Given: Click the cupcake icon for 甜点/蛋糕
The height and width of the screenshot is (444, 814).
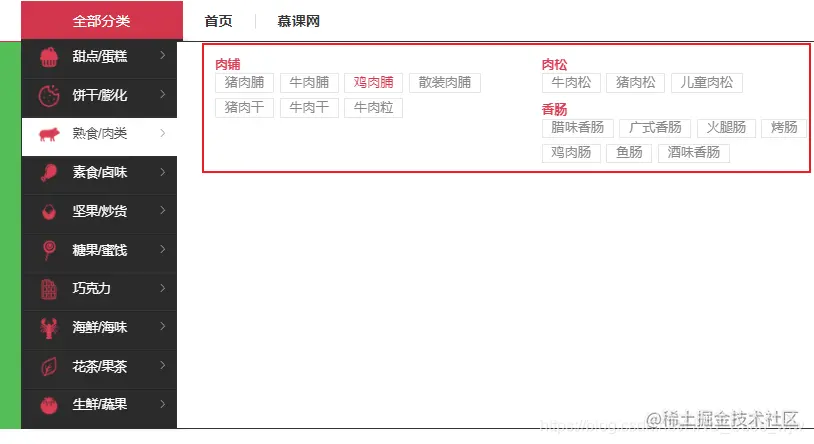Looking at the screenshot, I should (49, 57).
